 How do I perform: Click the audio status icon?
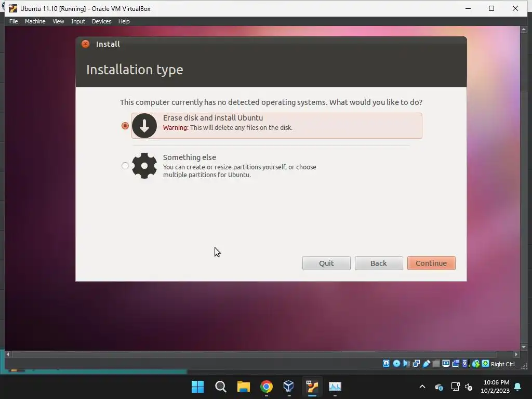pos(406,364)
